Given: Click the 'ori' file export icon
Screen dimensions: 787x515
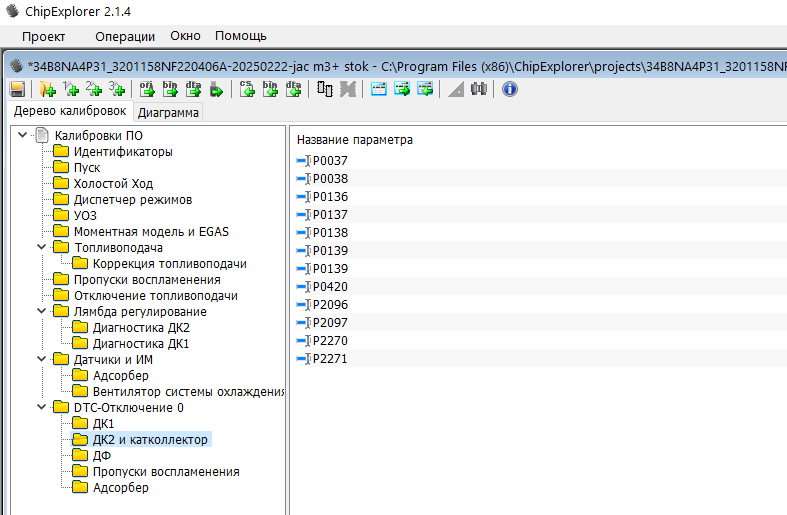Looking at the screenshot, I should pyautogui.click(x=146, y=89).
